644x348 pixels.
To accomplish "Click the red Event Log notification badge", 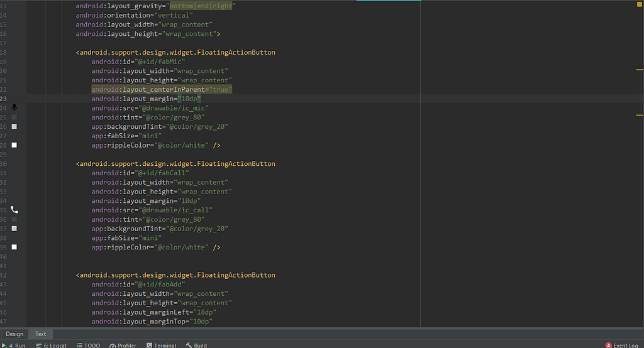I will tap(609, 345).
